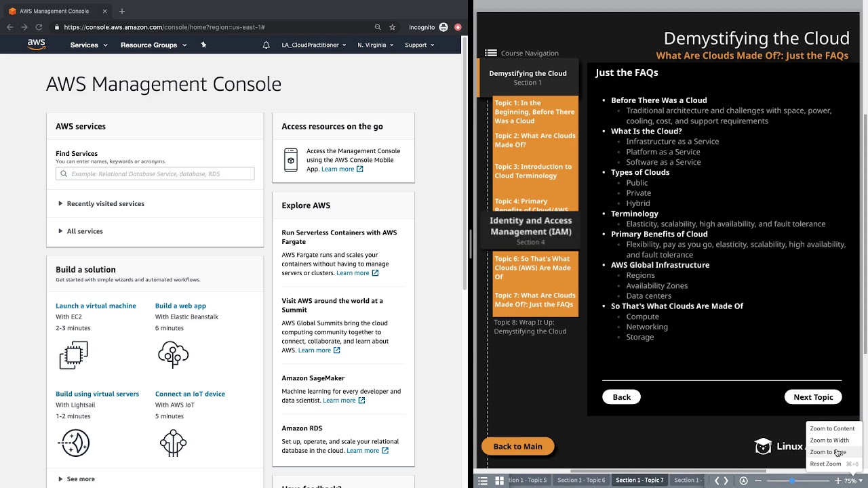Select Zoom to Width menu option
868x488 pixels.
point(832,441)
